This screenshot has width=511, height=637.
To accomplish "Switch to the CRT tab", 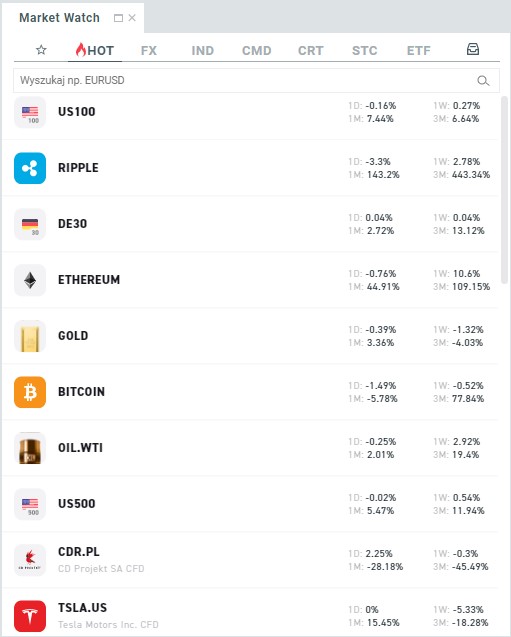I will point(311,51).
